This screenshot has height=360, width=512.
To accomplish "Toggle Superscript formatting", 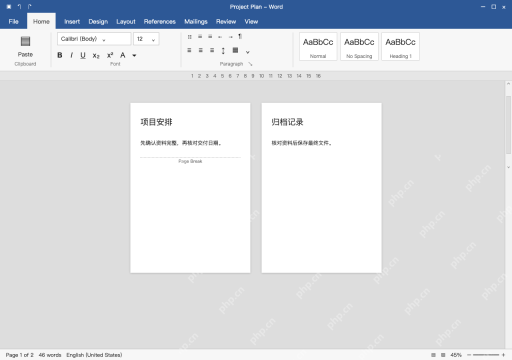I will tap(110, 55).
